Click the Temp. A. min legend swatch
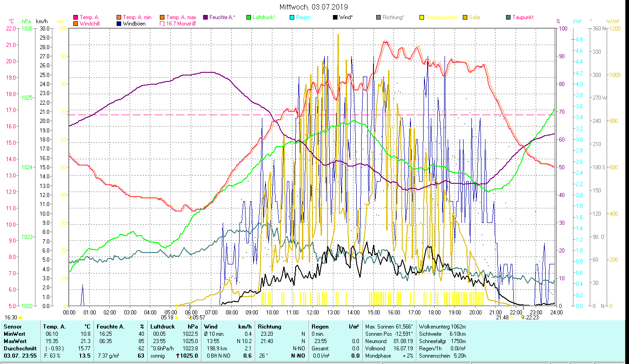629x364 pixels. tap(119, 18)
